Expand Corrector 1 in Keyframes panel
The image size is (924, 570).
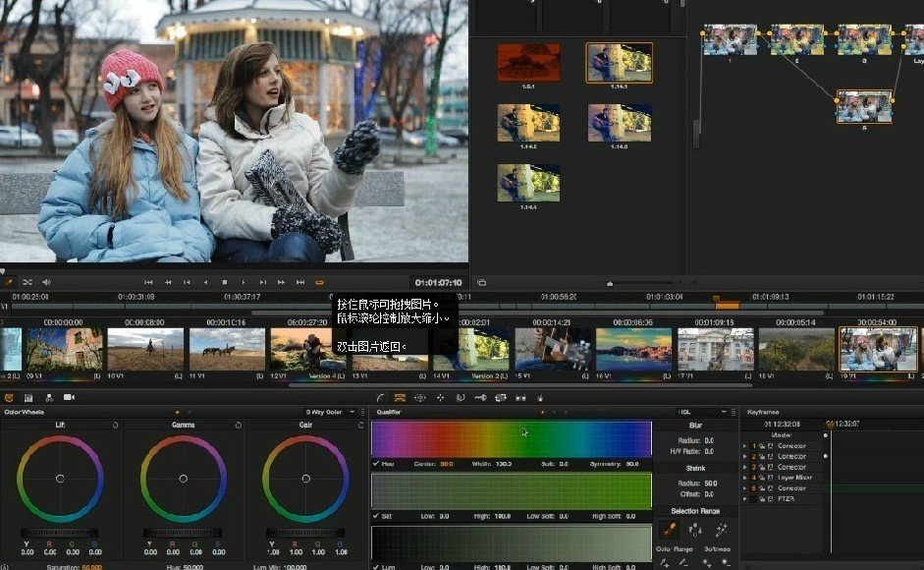(x=745, y=446)
